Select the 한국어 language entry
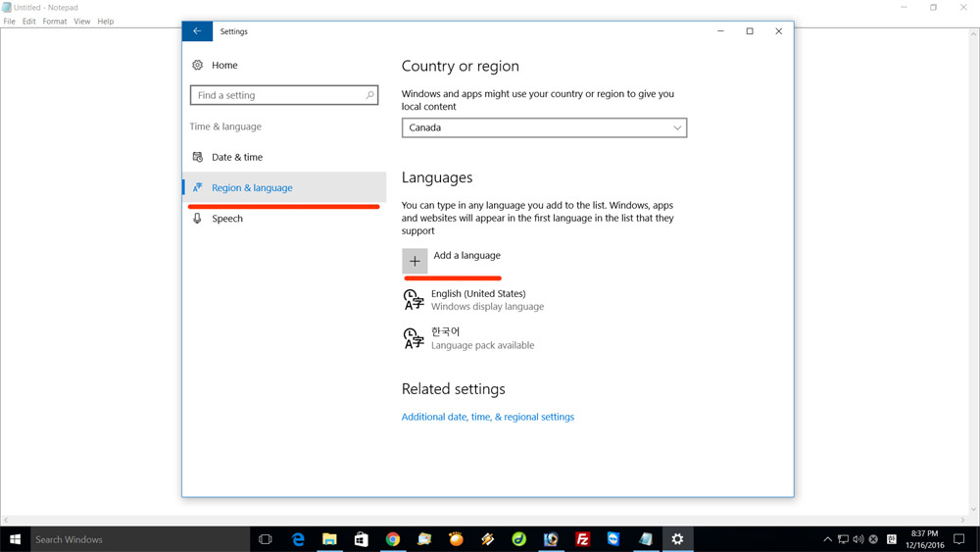The image size is (980, 552). click(468, 338)
